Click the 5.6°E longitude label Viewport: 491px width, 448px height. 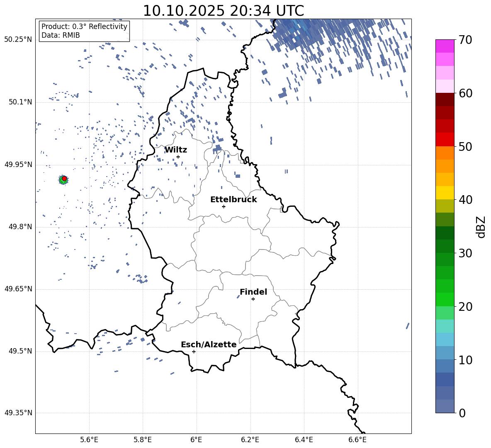pos(89,440)
